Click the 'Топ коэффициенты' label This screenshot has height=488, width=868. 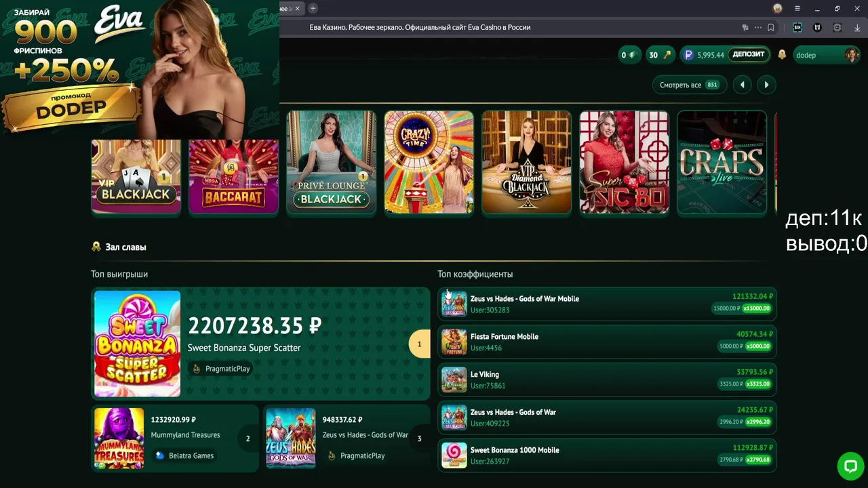475,274
